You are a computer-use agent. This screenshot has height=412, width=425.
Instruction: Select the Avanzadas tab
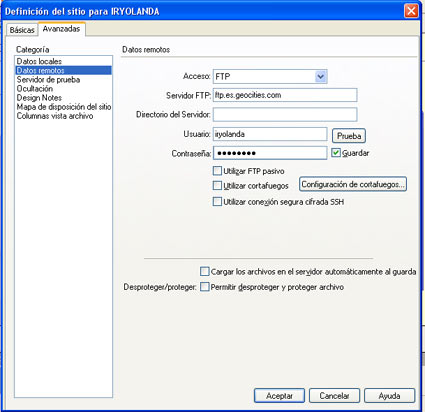point(62,29)
